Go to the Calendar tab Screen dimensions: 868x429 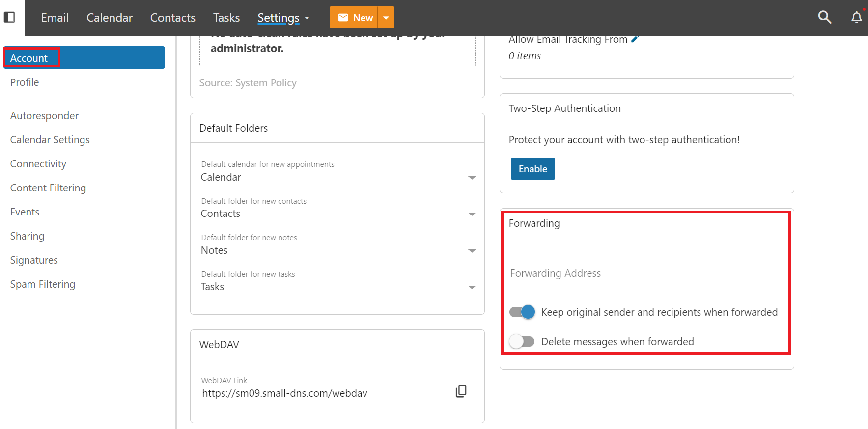pos(110,18)
